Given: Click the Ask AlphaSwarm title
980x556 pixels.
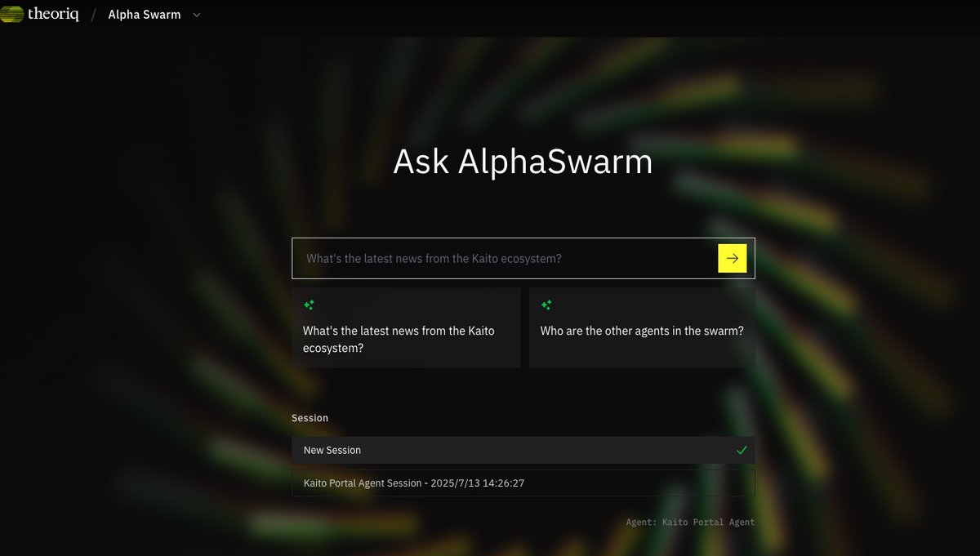Looking at the screenshot, I should 523,162.
